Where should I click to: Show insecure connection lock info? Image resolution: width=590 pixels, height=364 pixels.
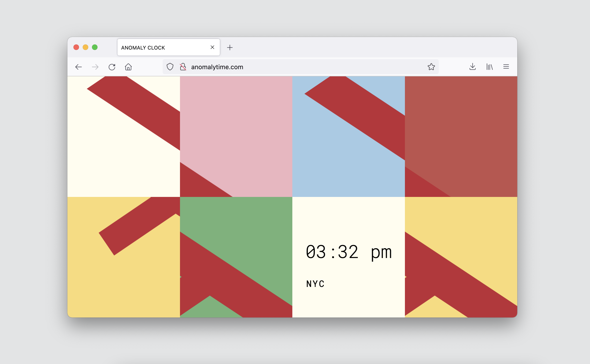(x=183, y=67)
